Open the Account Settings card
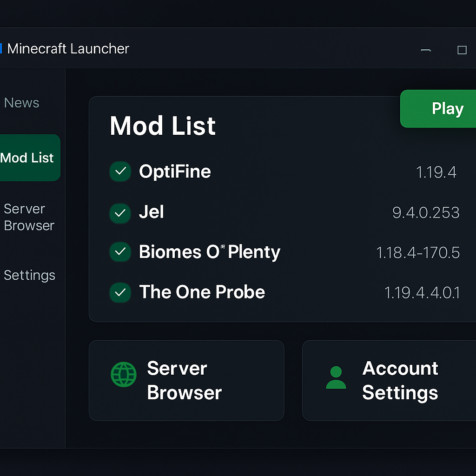 pyautogui.click(x=389, y=380)
